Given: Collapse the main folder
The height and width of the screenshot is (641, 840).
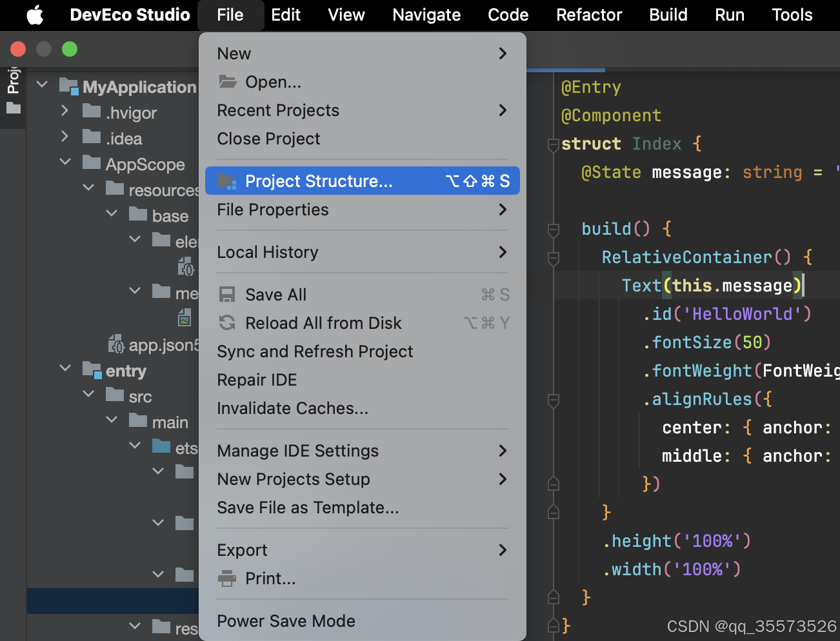Looking at the screenshot, I should coord(112,420).
